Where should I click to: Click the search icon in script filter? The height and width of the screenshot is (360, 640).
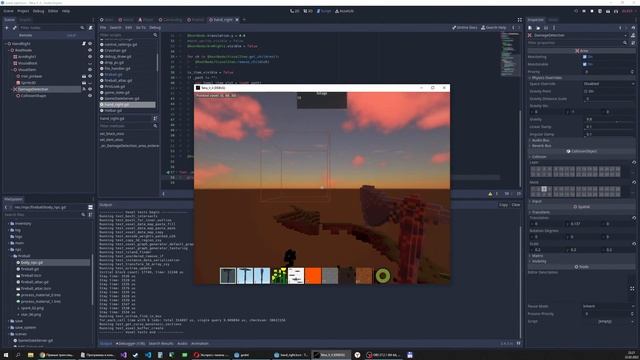(155, 36)
